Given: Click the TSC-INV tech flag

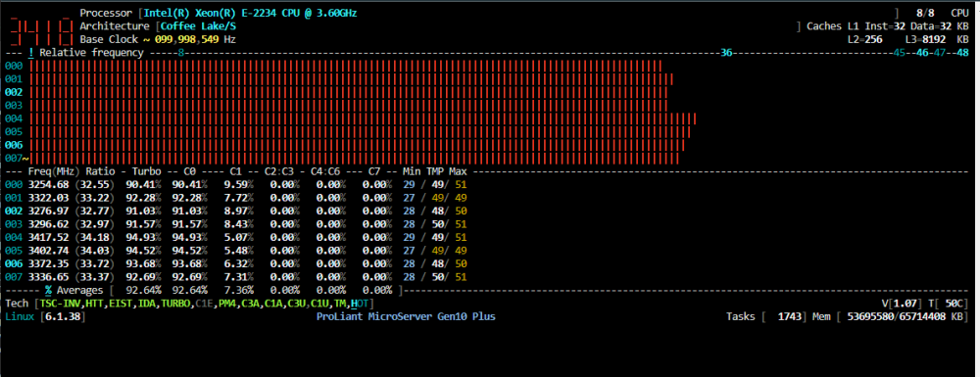Looking at the screenshot, I should click(60, 304).
